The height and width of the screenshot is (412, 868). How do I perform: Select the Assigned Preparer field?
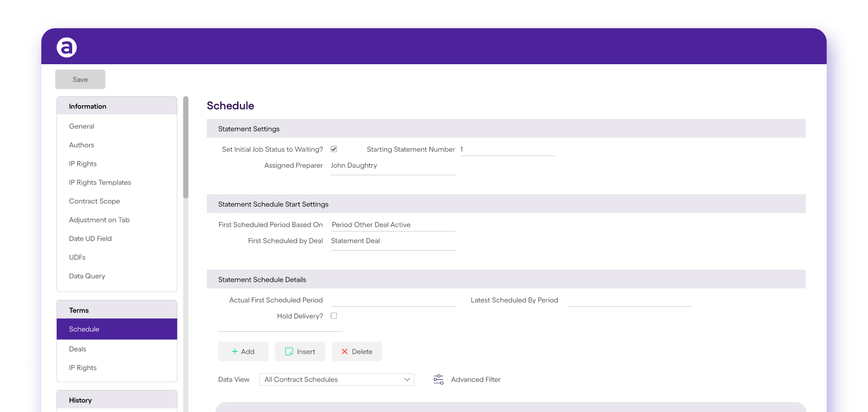pyautogui.click(x=393, y=166)
